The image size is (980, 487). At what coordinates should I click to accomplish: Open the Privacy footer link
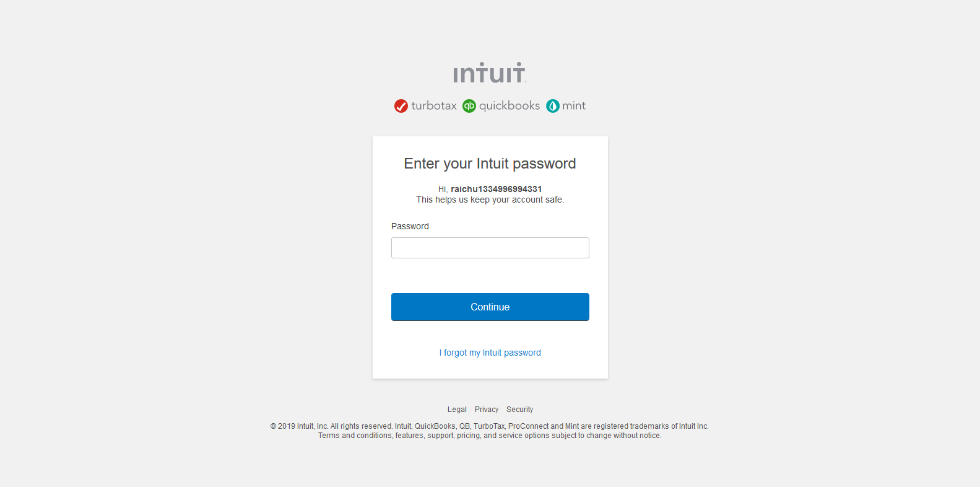click(x=487, y=410)
